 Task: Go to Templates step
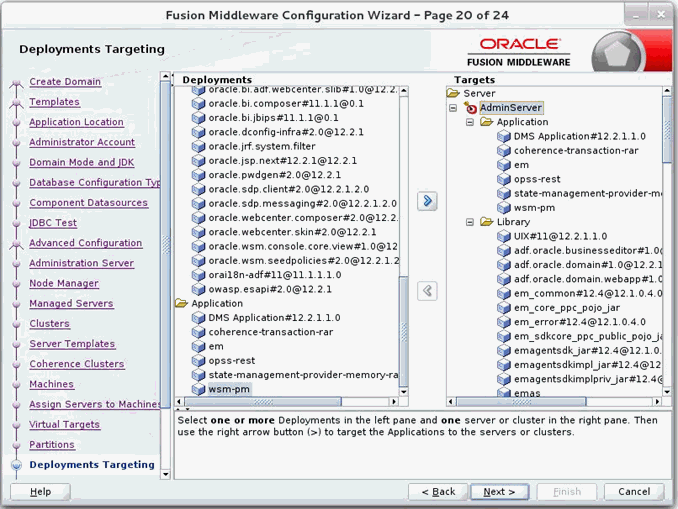click(54, 102)
